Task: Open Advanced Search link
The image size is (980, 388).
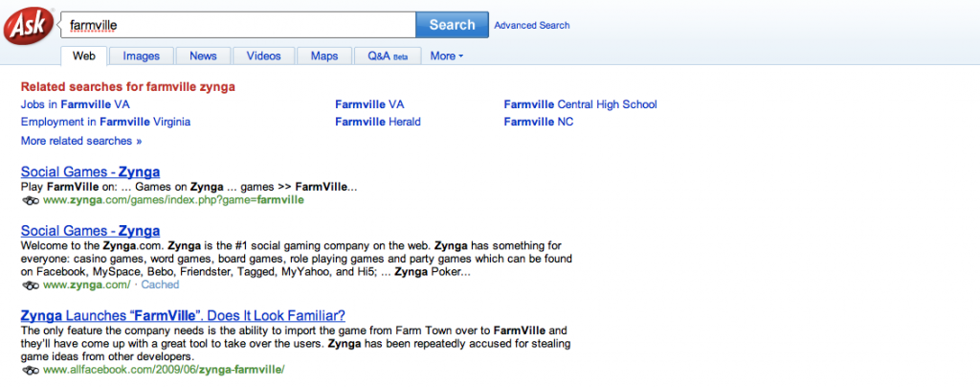Action: point(531,26)
